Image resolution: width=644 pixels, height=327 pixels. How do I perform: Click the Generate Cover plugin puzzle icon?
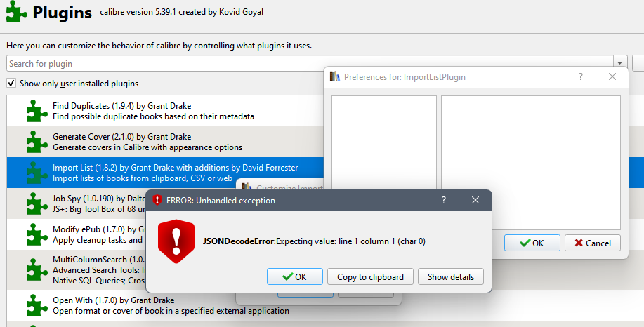pos(37,142)
